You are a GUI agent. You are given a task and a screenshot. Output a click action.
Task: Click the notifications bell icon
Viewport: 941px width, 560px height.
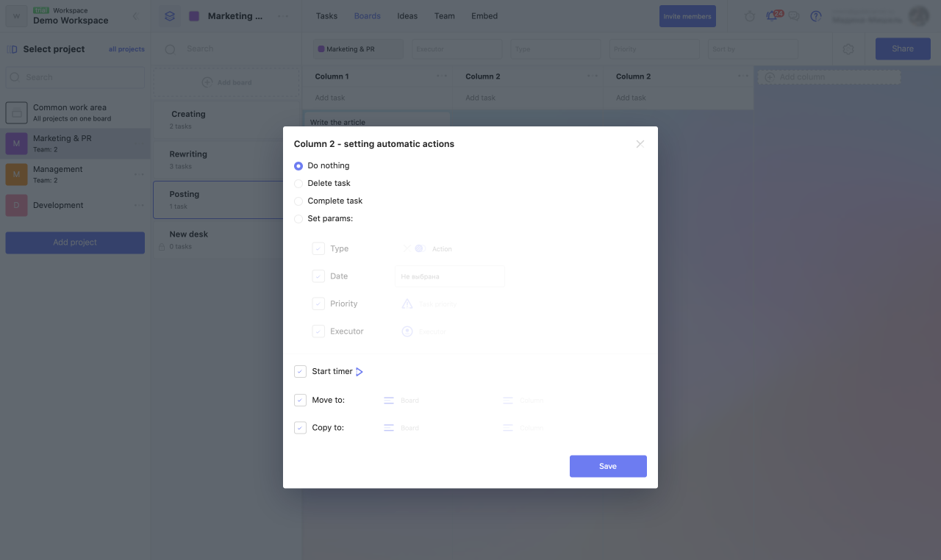click(x=771, y=16)
